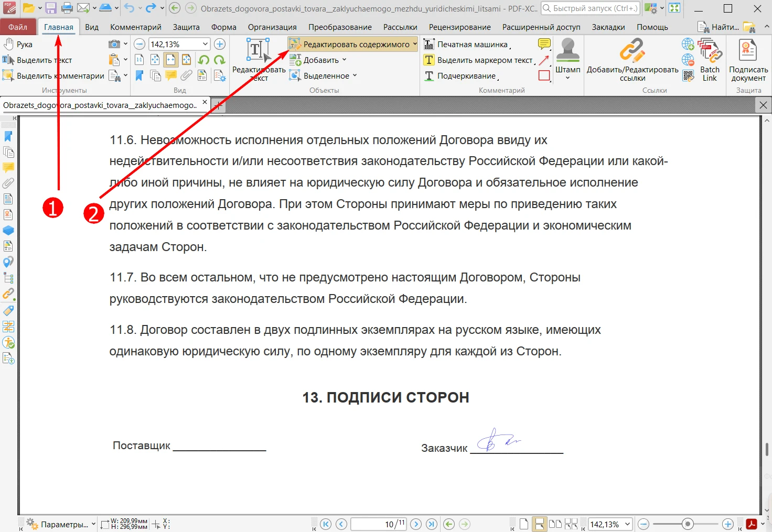
Task: Click Add/Edit links chain icon
Action: pos(632,51)
